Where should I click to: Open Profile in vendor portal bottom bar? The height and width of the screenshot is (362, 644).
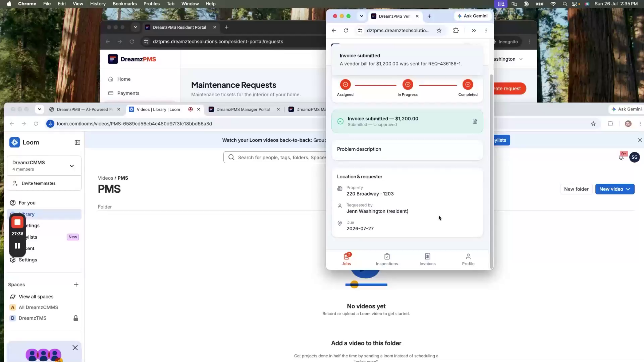pyautogui.click(x=468, y=260)
